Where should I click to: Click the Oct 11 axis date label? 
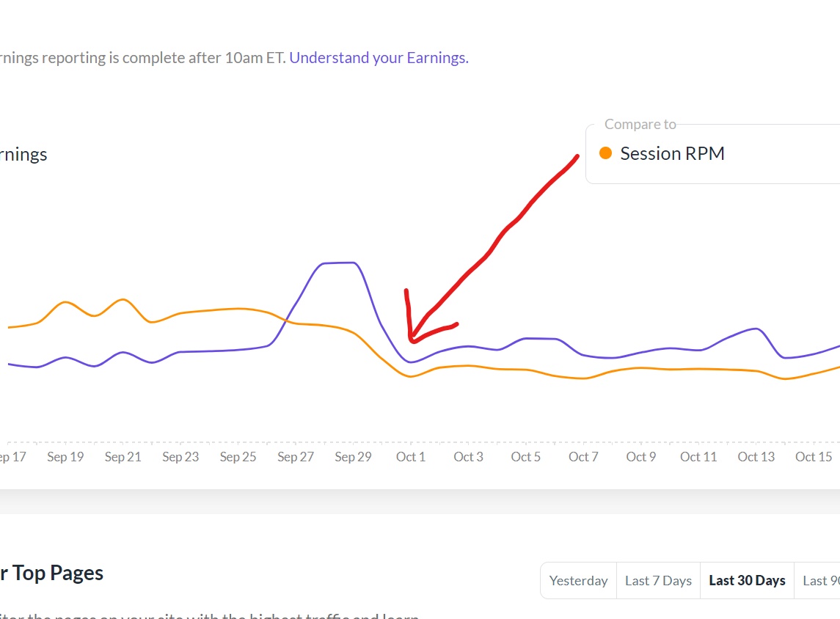click(698, 457)
